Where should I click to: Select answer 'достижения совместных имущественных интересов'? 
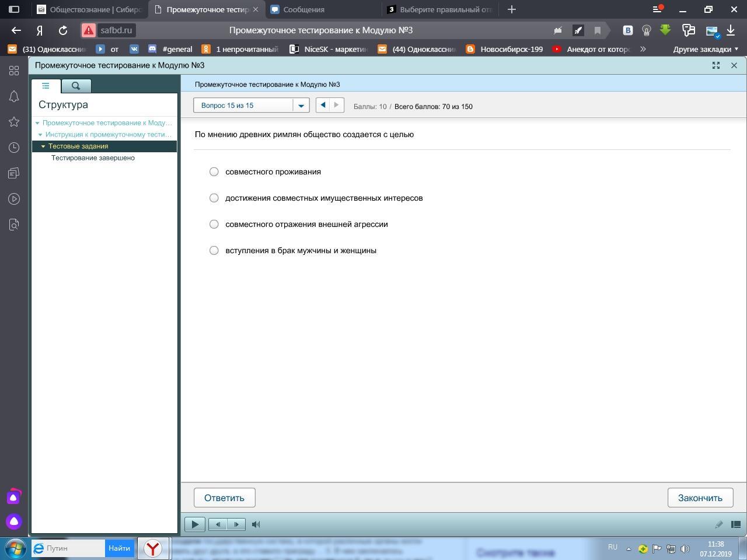214,198
